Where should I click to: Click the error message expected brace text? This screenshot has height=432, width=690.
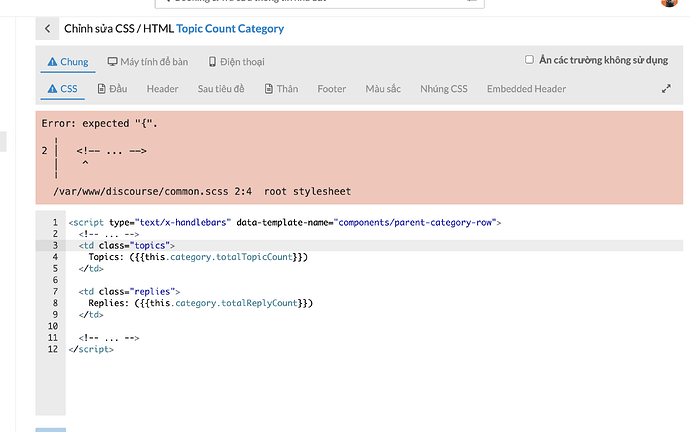99,124
